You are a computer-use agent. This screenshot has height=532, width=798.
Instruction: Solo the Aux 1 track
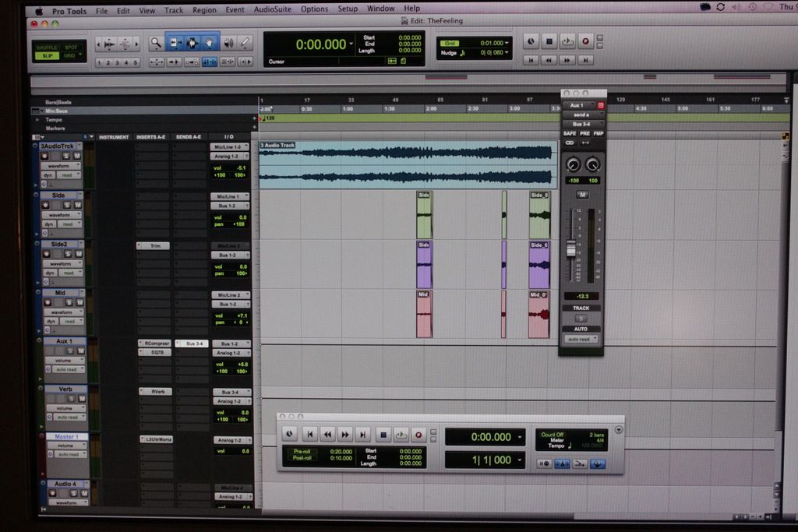(x=71, y=351)
